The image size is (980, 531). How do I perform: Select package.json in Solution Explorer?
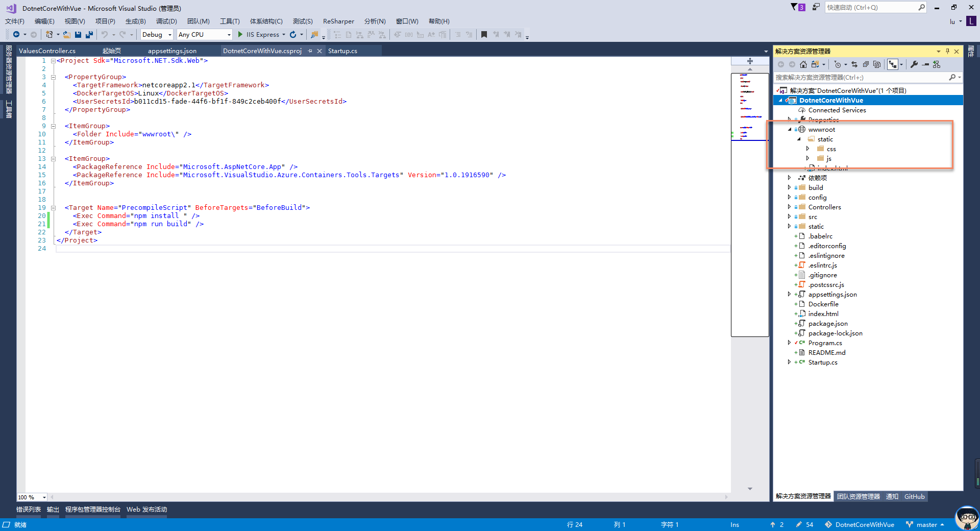coord(828,324)
